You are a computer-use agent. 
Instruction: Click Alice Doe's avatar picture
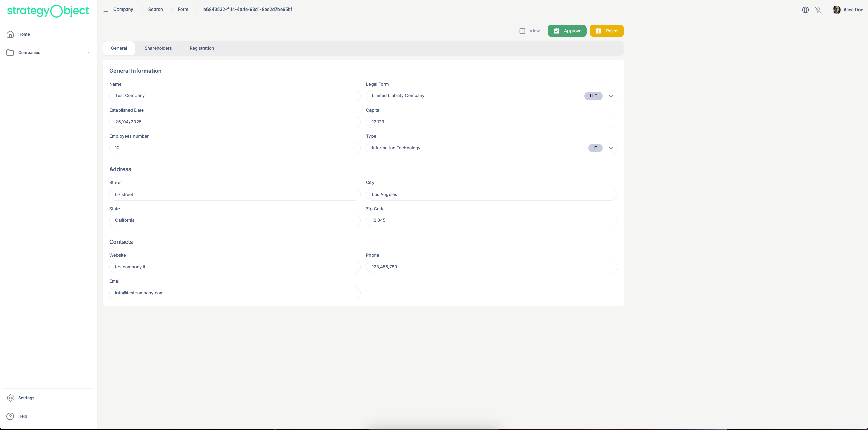[837, 10]
